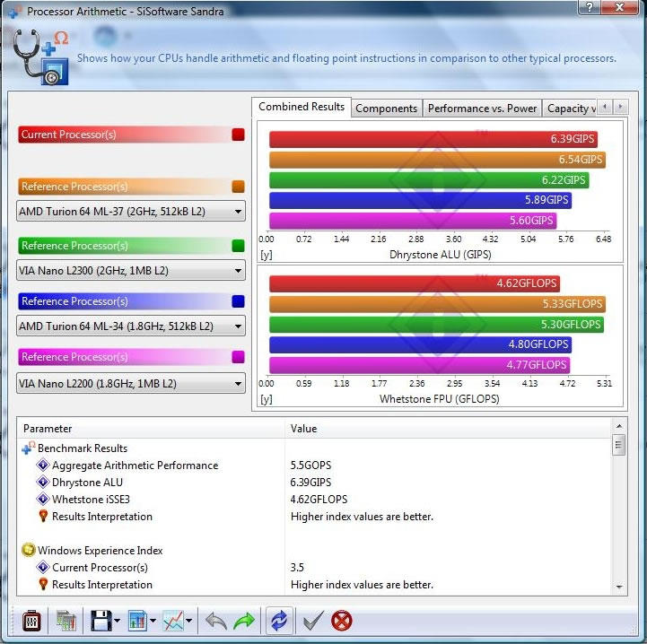Click the magenta 5.60GIPS bar
Screen dimensions: 647x644
[x=413, y=221]
